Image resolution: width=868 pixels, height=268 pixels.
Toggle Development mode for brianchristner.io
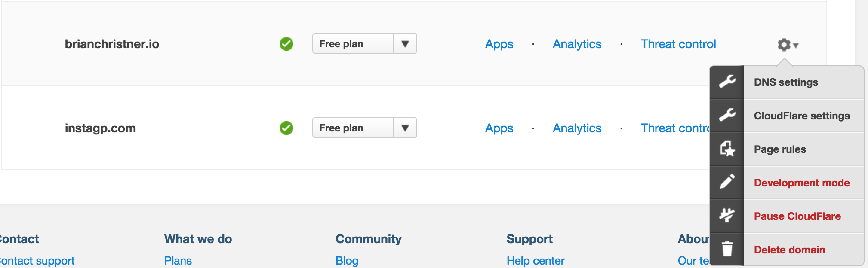(x=801, y=183)
